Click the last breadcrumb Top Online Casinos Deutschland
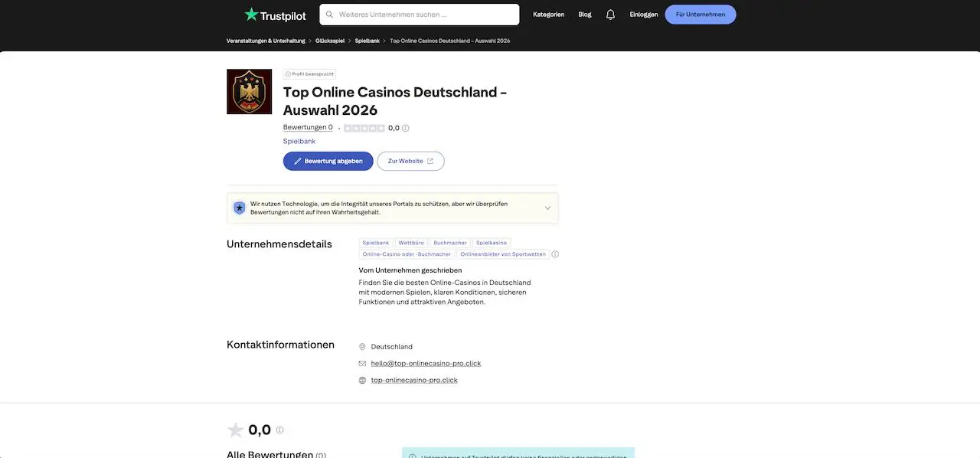This screenshot has height=458, width=980. coord(450,41)
